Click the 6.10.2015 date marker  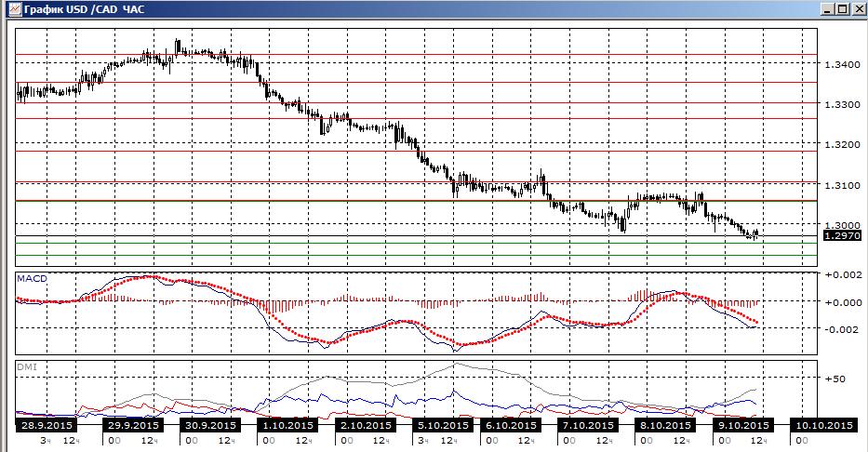pos(512,425)
